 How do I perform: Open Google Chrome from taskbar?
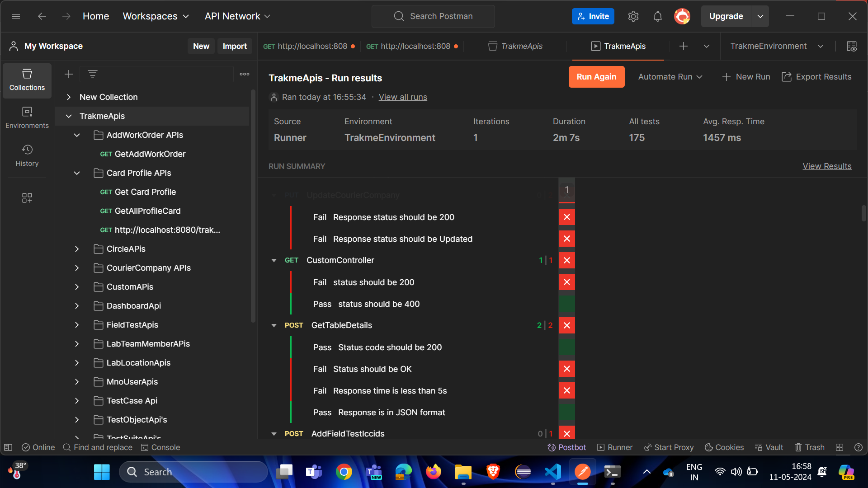(x=344, y=472)
